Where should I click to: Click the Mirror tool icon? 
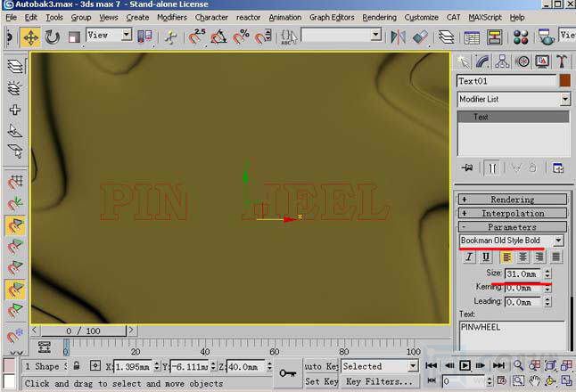[398, 37]
